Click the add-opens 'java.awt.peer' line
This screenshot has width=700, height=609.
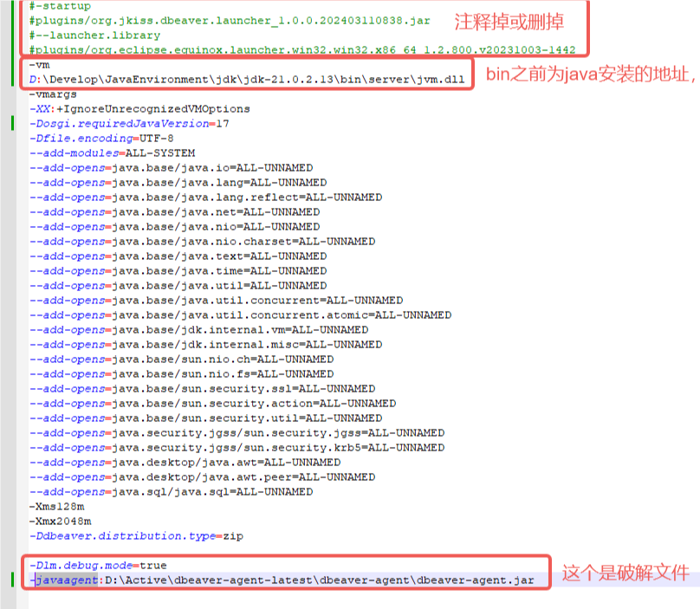point(202,477)
